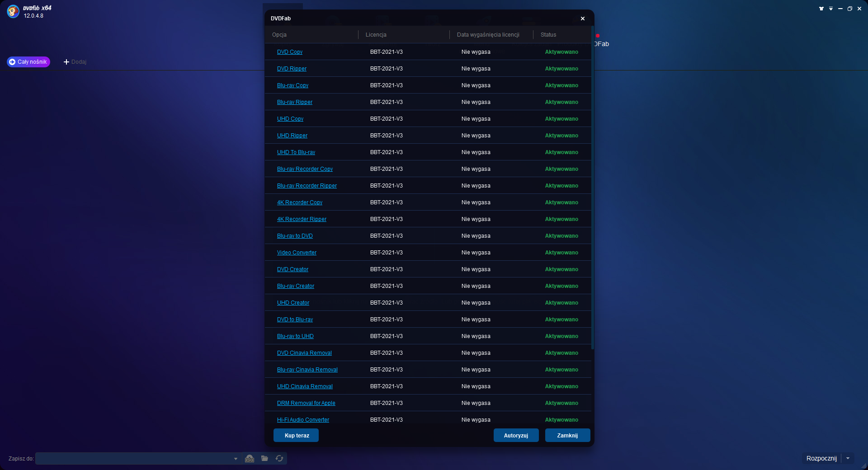
Task: Click Aktywowano status in Video Converter row
Action: [561, 253]
